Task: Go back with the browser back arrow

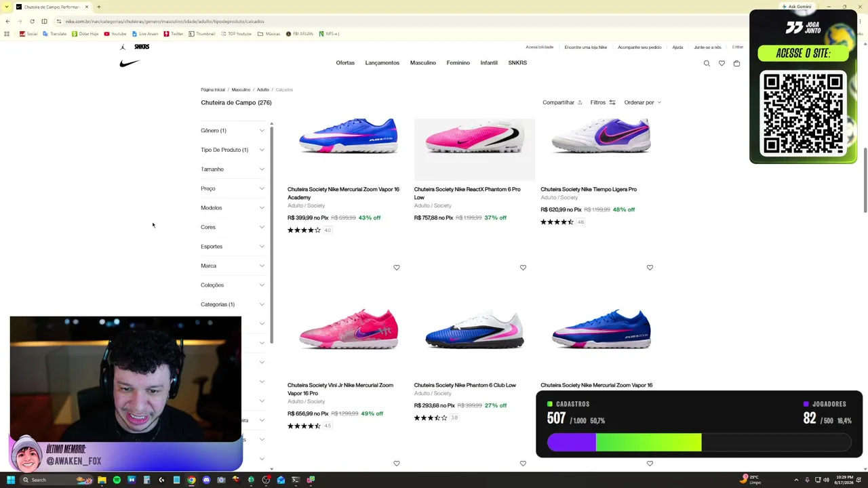Action: pyautogui.click(x=7, y=21)
